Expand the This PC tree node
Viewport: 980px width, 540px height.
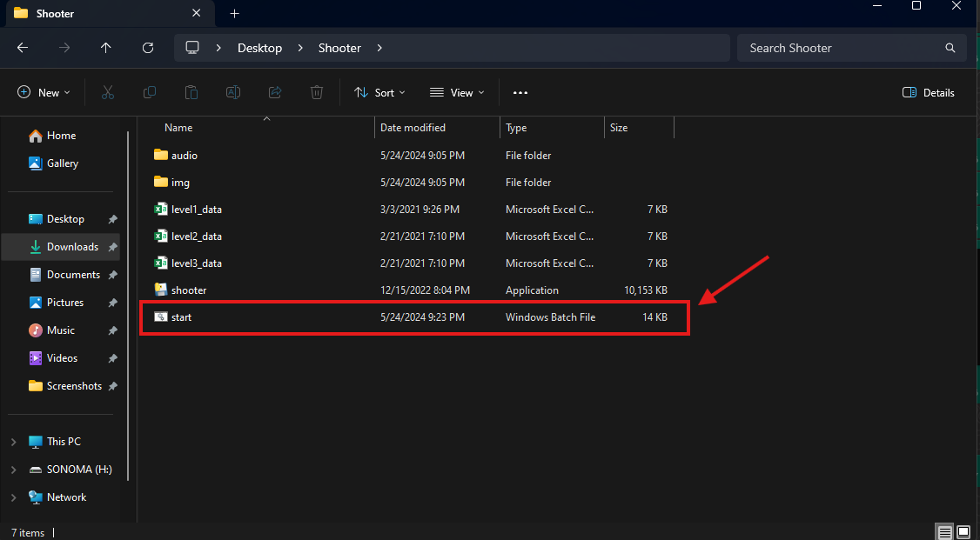pyautogui.click(x=13, y=442)
